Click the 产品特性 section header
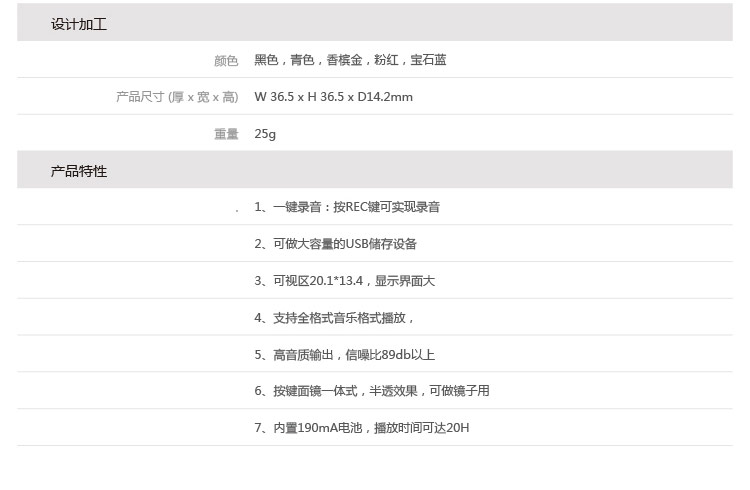Image resolution: width=750 pixels, height=490 pixels. click(79, 171)
